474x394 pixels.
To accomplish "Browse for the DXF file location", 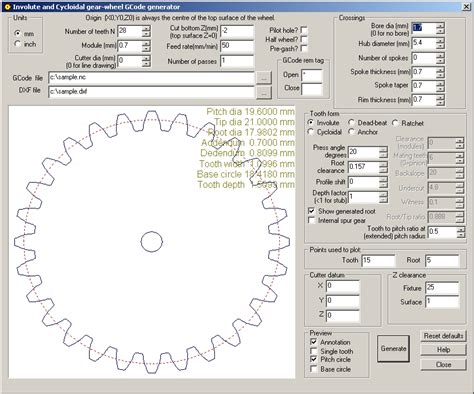I will point(264,93).
